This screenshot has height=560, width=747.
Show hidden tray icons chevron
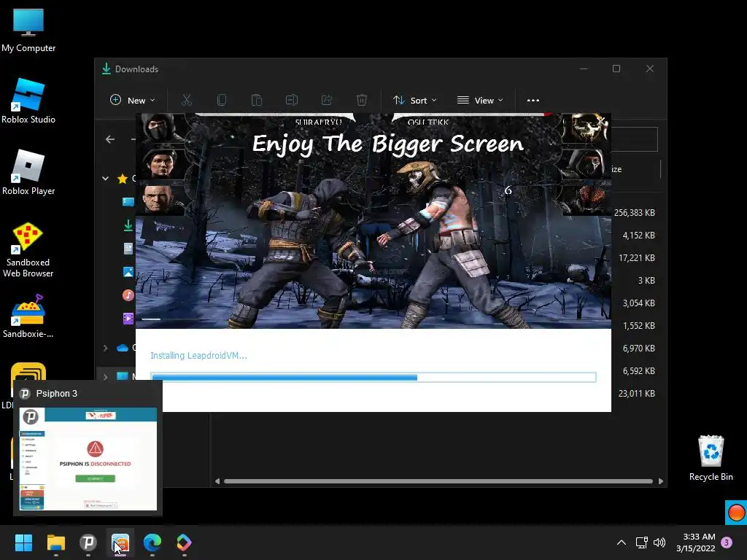622,542
